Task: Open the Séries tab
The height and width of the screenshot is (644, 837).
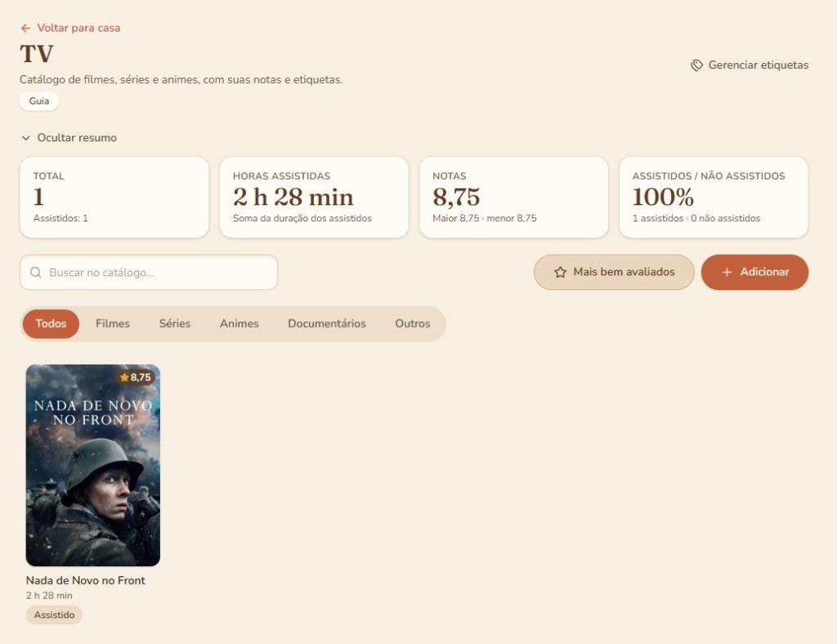Action: pos(175,324)
